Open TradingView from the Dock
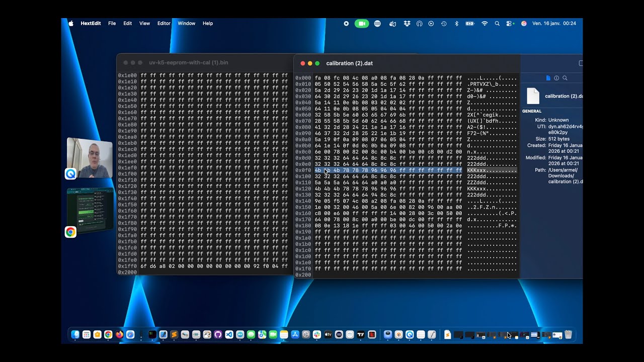 (361, 334)
